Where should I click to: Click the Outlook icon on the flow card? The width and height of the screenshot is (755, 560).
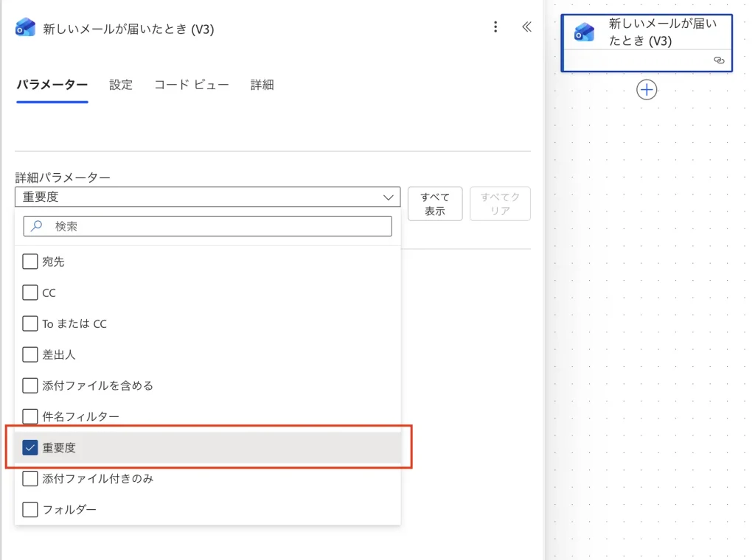(585, 32)
